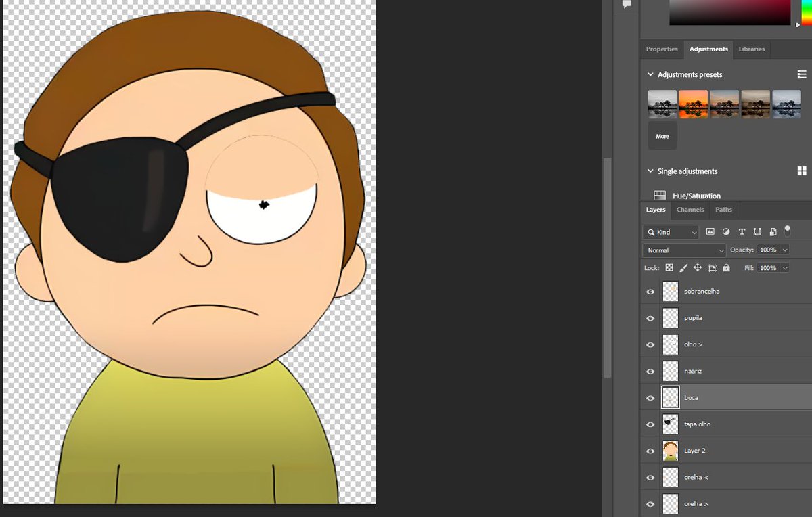Click the canvas vertical scrollbar
812x517 pixels.
coord(607,267)
